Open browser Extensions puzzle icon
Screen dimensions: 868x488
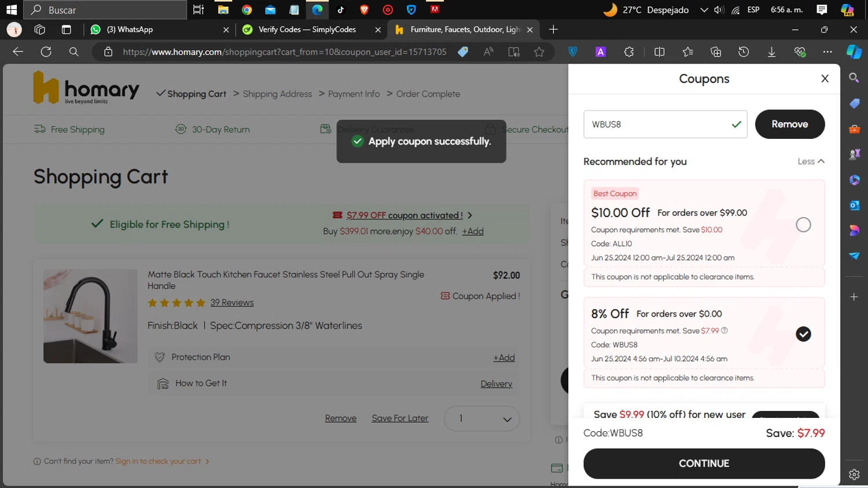point(629,52)
